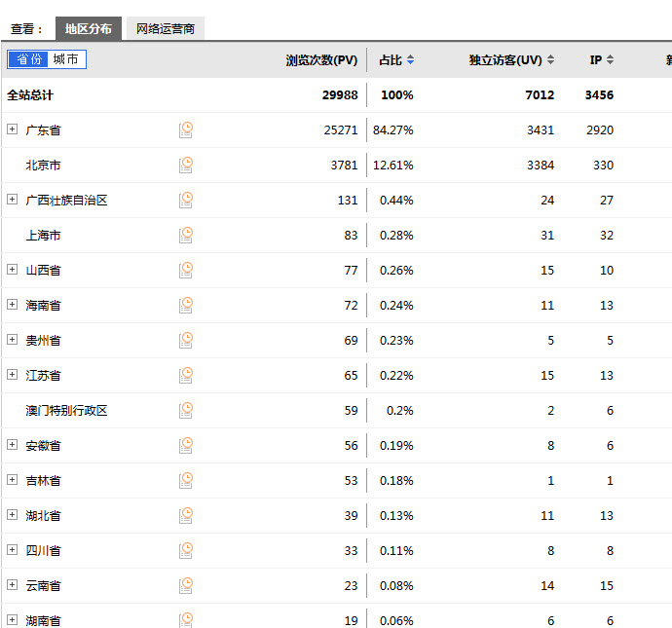Open the trend icon beside 上海市

(x=186, y=235)
